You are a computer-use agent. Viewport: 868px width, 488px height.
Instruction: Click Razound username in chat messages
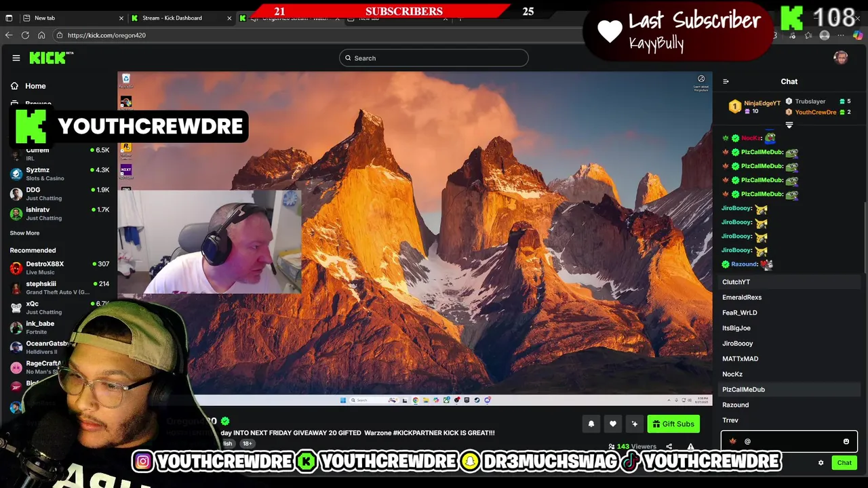tap(743, 264)
